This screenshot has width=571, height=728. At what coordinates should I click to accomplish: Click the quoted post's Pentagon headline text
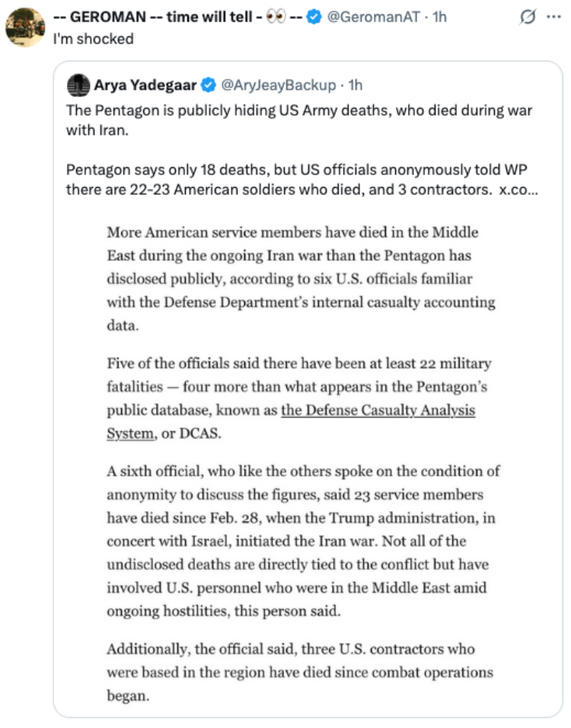pos(298,120)
